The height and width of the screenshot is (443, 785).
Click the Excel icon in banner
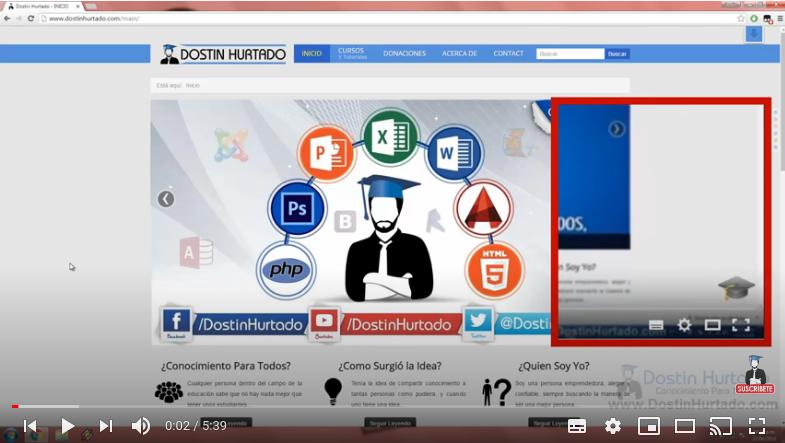coord(391,137)
